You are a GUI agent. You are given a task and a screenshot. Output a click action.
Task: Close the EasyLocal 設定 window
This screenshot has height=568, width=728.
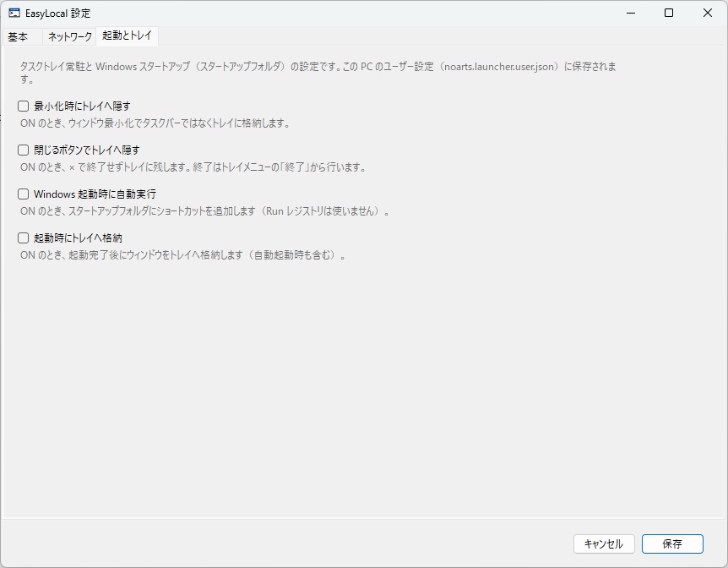coord(707,13)
